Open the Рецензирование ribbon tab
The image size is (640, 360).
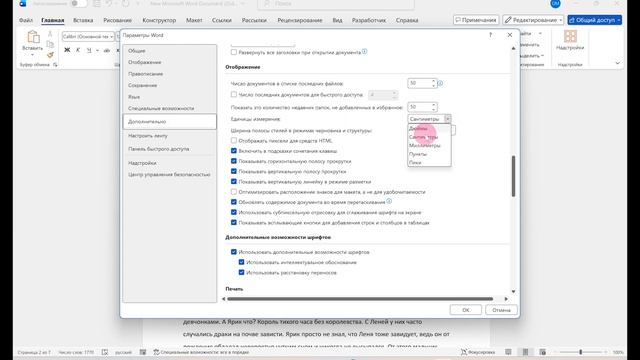click(300, 20)
